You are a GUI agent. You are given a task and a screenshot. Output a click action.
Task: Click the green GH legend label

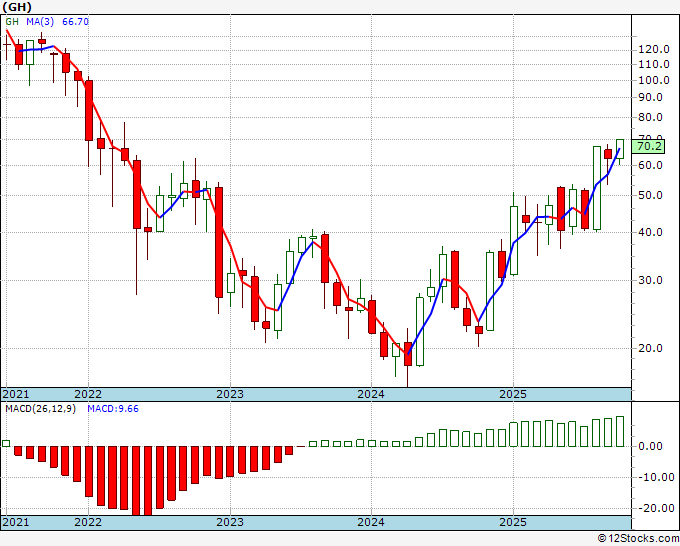click(12, 21)
